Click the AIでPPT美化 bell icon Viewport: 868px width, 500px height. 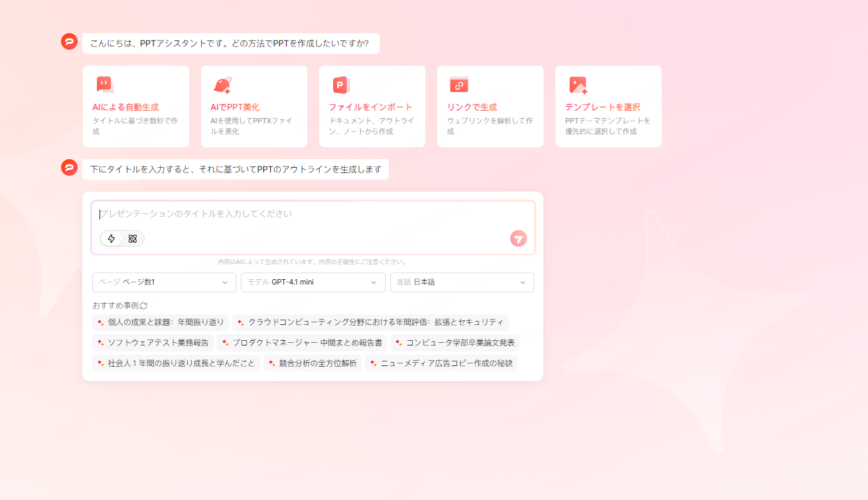[x=222, y=85]
